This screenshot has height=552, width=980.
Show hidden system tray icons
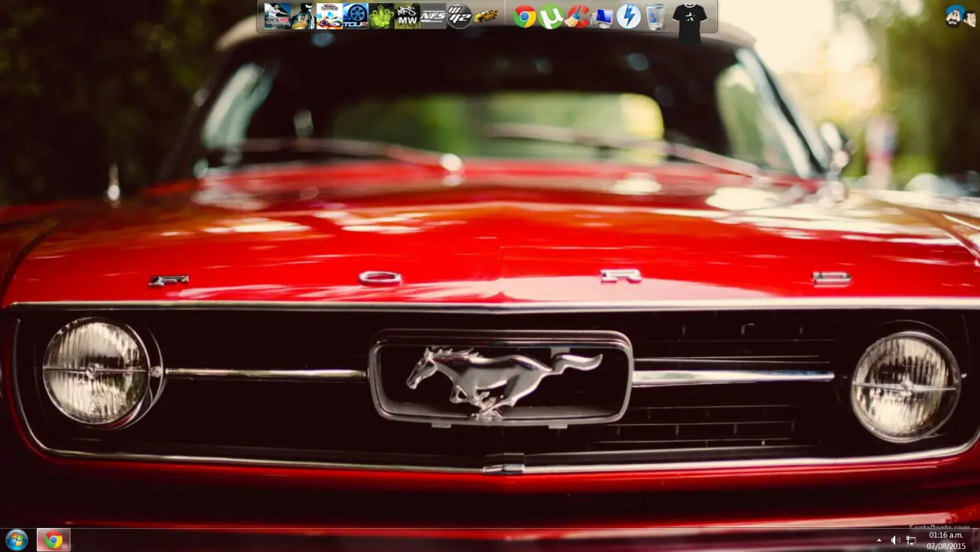[879, 540]
